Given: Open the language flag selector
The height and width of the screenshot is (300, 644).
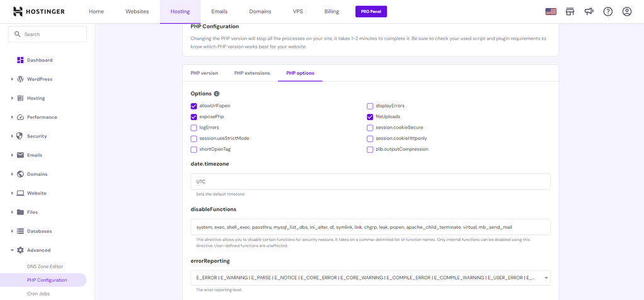Looking at the screenshot, I should pyautogui.click(x=551, y=11).
